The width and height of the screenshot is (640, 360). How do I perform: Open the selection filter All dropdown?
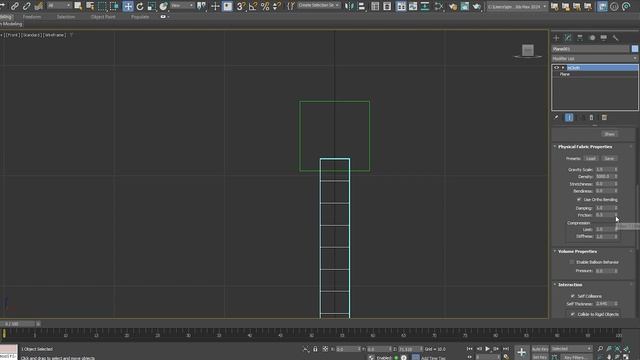(x=59, y=6)
